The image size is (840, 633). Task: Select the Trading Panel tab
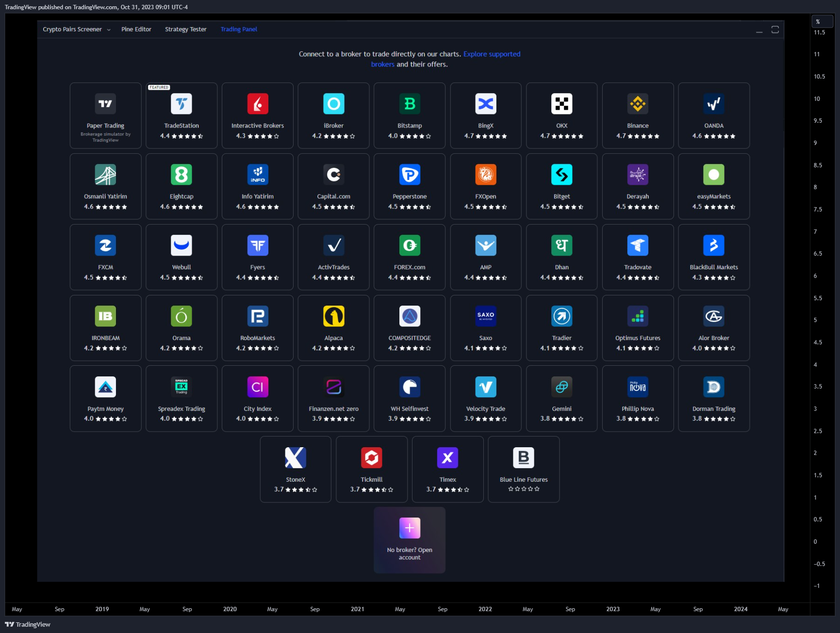tap(239, 29)
